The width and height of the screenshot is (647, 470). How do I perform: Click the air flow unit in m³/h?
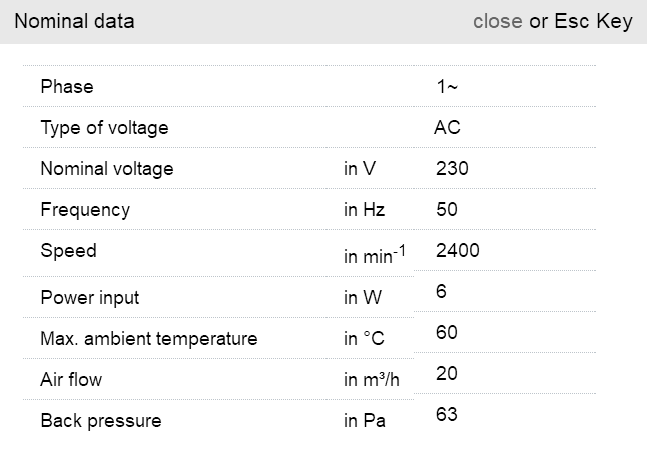tap(372, 380)
